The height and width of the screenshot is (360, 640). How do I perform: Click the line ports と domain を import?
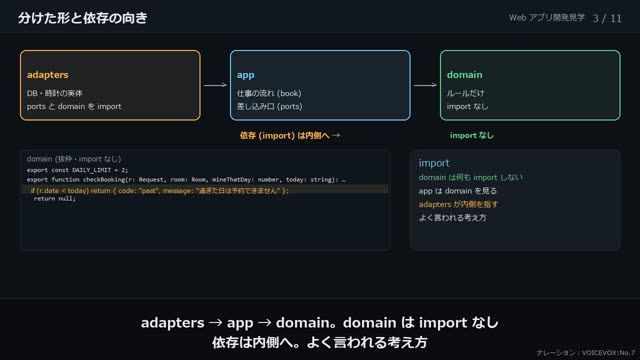(74, 107)
